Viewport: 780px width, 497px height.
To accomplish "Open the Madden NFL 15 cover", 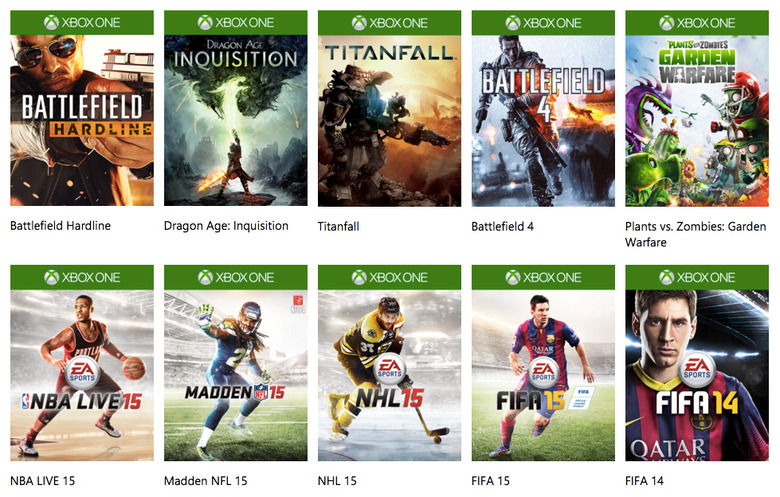I will point(236,363).
